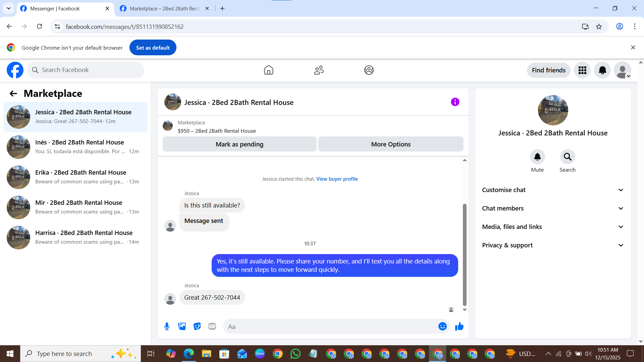The image size is (644, 362).
Task: Reload the page in Chrome
Action: 40,26
